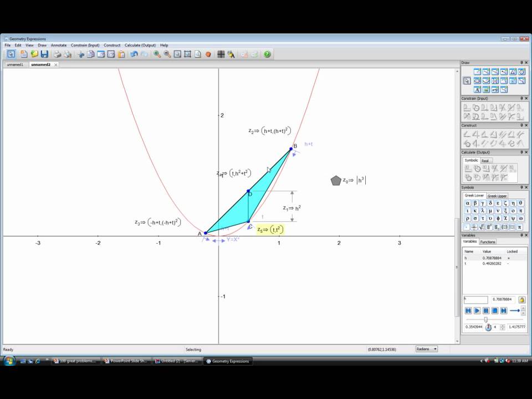Jump animation to the end
Image resolution: width=532 pixels, height=399 pixels.
tap(504, 310)
